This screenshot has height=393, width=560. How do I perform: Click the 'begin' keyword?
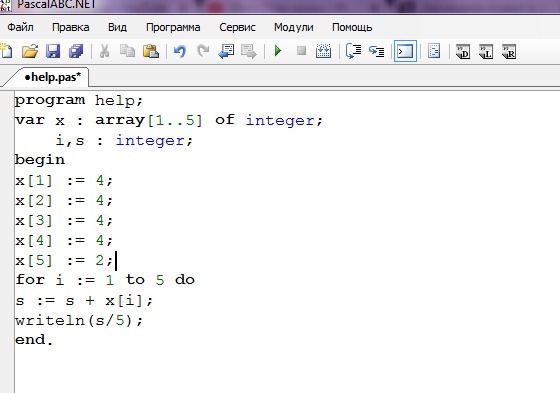40,160
